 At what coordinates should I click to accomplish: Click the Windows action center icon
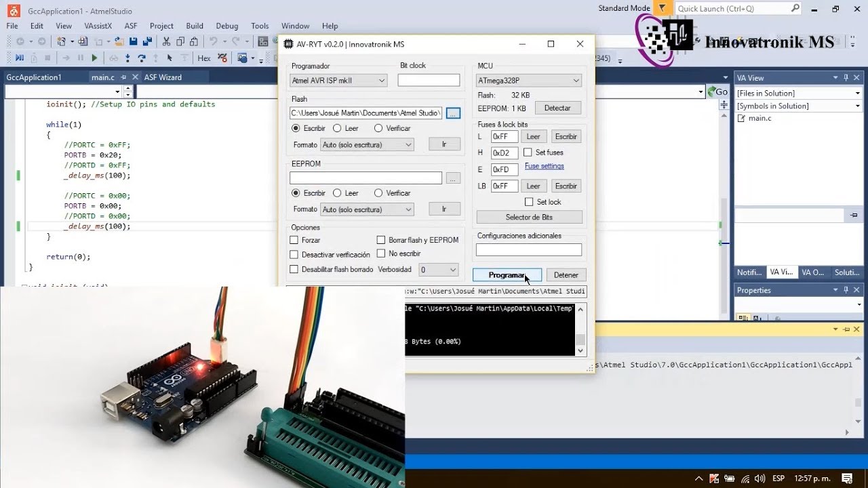pos(847,478)
